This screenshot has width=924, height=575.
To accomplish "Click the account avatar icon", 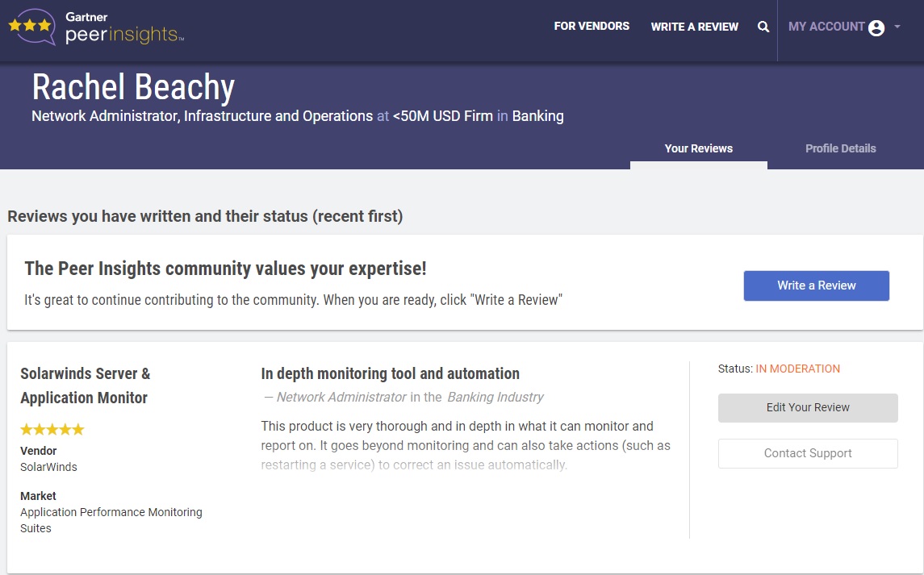I will [876, 27].
